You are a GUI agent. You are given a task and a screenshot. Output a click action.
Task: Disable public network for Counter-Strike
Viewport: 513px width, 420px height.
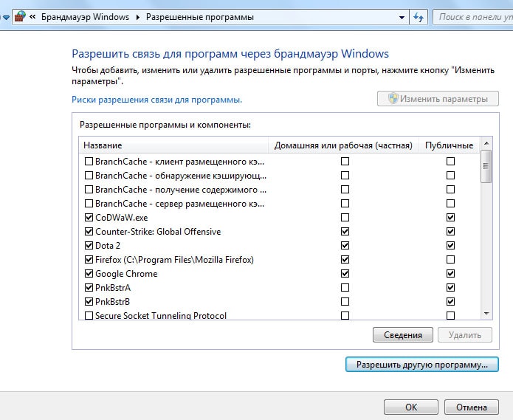point(450,231)
